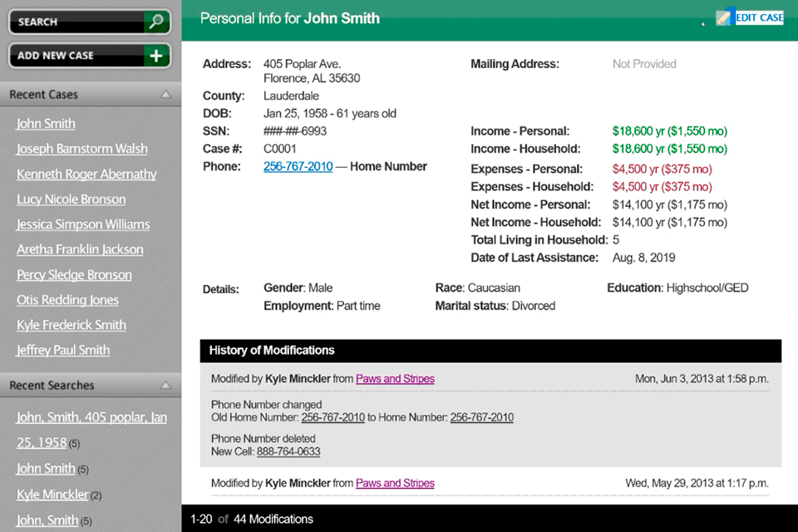The height and width of the screenshot is (532, 798).
Task: Click the Expenses - Household amount $4,500 yr
Action: [663, 187]
